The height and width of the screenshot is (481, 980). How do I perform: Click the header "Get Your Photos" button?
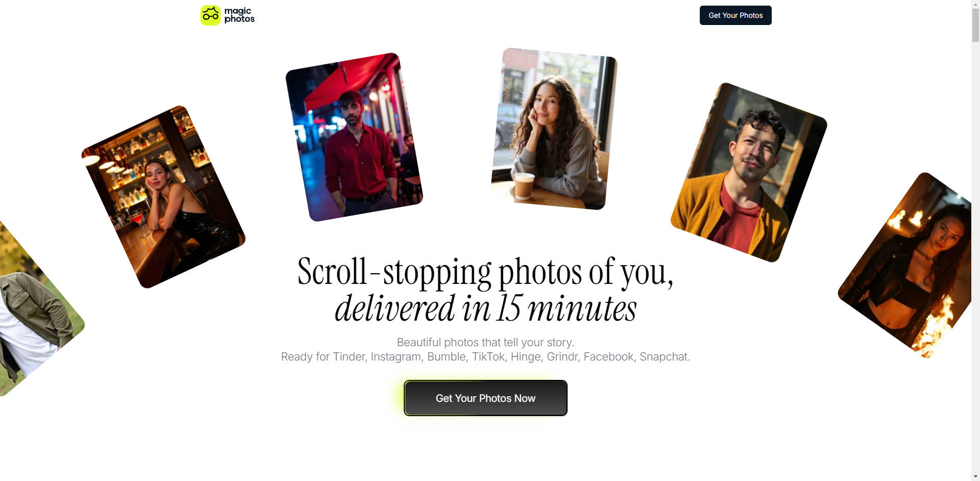(x=736, y=15)
